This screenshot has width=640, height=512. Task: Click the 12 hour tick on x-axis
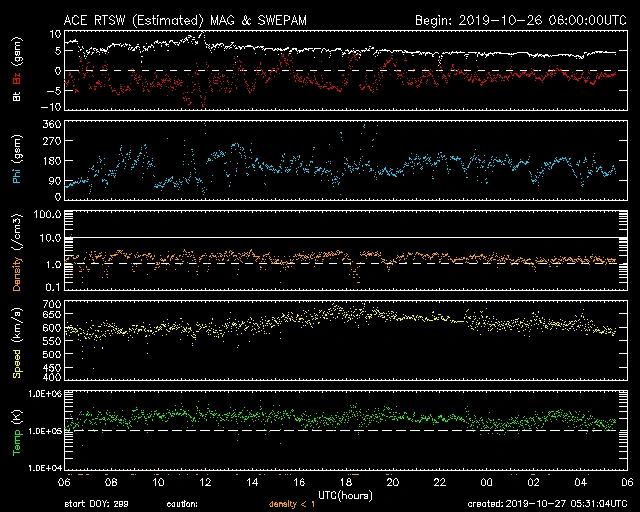[x=205, y=481]
